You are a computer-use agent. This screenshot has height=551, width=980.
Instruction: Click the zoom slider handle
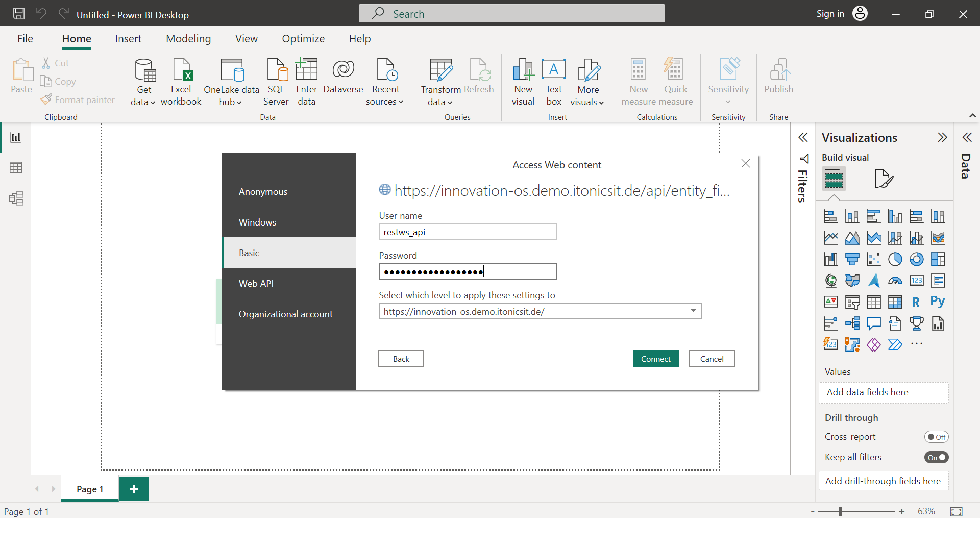coord(840,511)
